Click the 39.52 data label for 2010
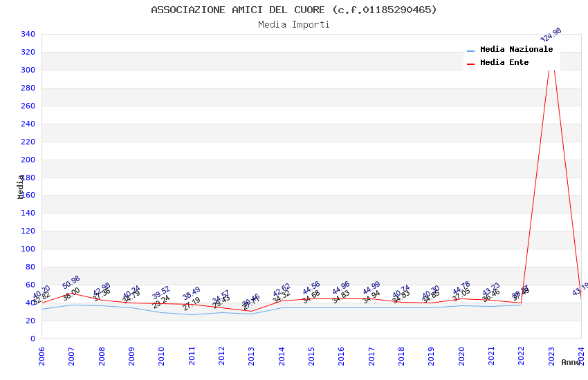 (x=161, y=292)
